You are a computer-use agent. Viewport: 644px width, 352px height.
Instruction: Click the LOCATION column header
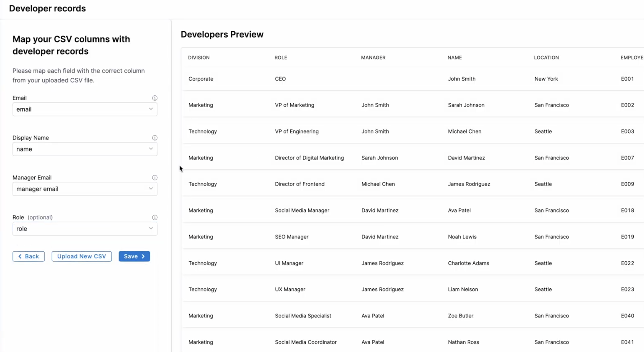pyautogui.click(x=546, y=58)
